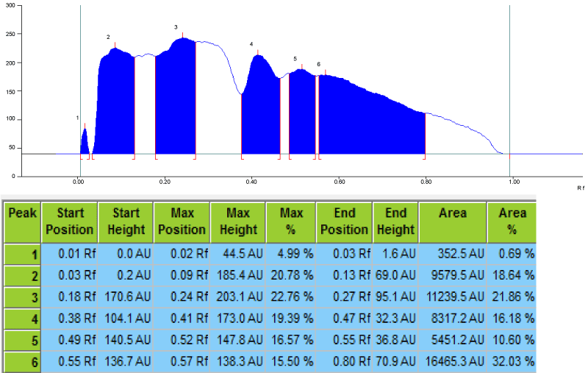The image size is (588, 373).
Task: Click the 9579.5 AU area cell
Action: pos(453,275)
